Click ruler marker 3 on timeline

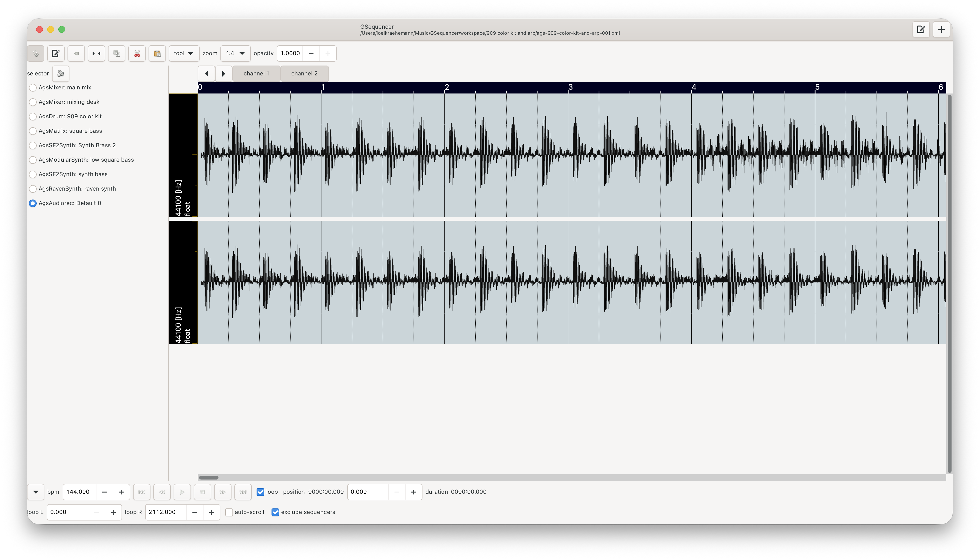click(570, 87)
